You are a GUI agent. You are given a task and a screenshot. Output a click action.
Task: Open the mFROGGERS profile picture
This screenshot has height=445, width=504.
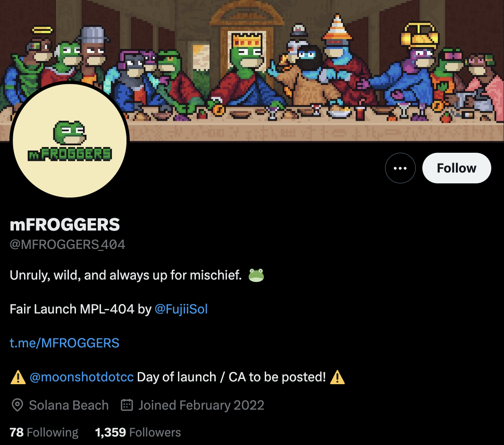(69, 140)
